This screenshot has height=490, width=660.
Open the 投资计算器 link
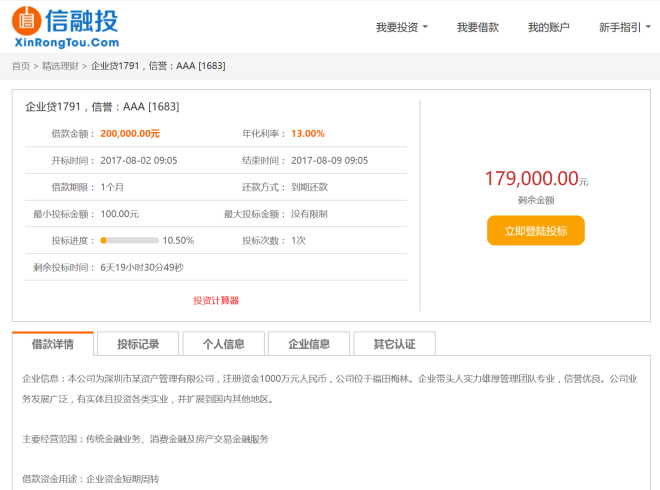tap(216, 300)
